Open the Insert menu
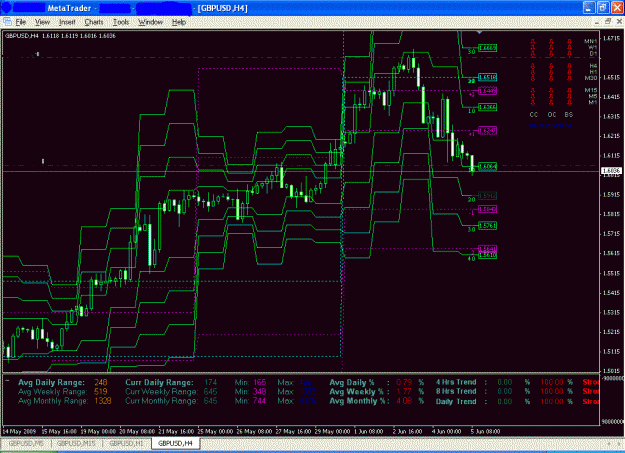The image size is (625, 453). pos(67,22)
